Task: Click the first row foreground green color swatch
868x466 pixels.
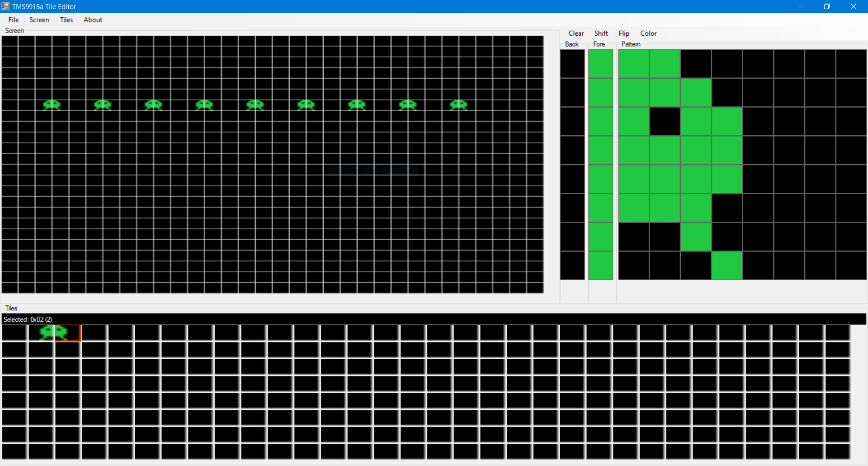Action: point(600,64)
